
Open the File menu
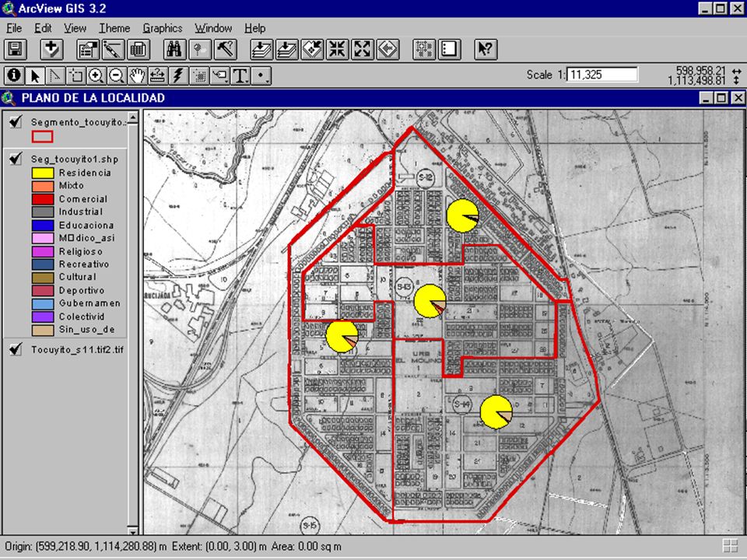coord(14,28)
